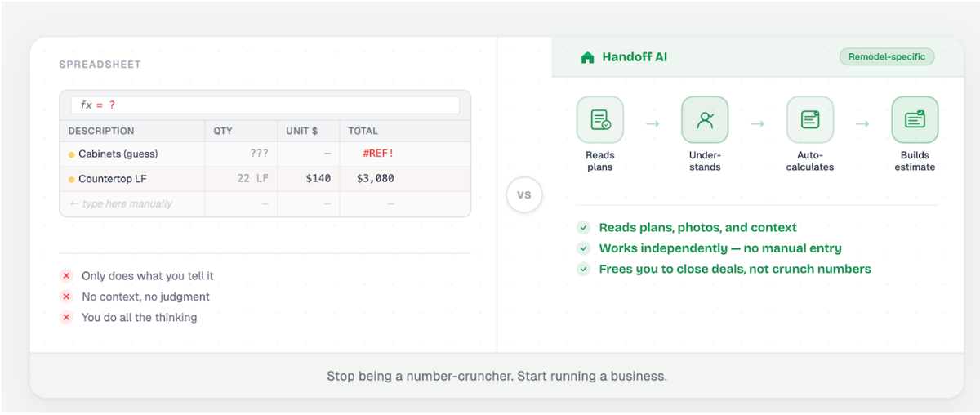The image size is (980, 415).
Task: Click red X beside 'No context, no judgment'
Action: coord(66,297)
